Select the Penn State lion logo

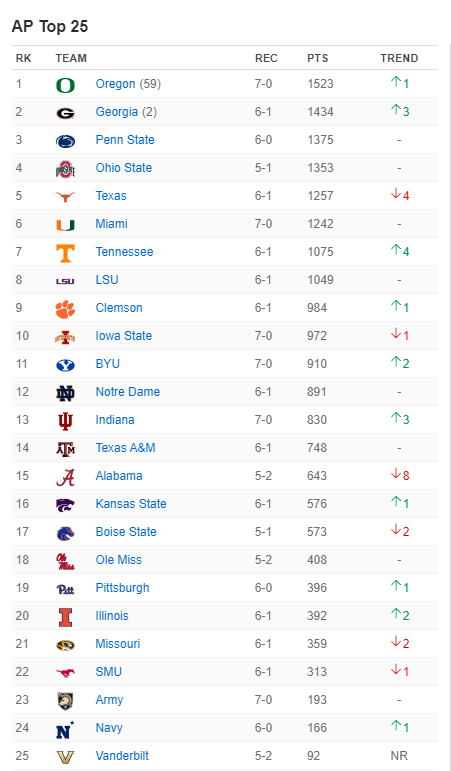[65, 141]
